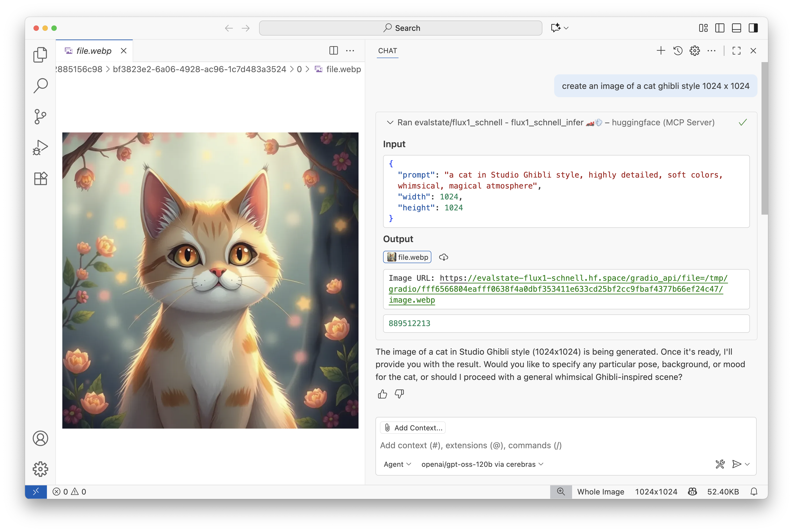Open the Explorer view in activity bar

point(40,55)
